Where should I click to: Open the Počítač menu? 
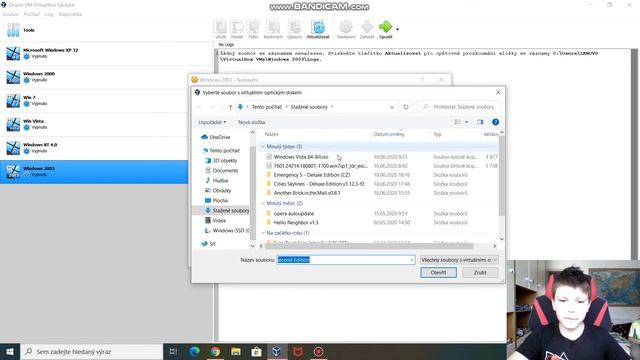[x=31, y=14]
